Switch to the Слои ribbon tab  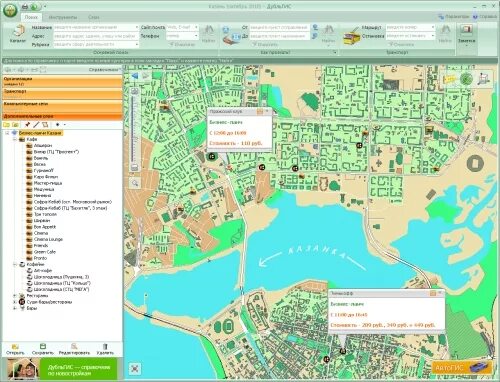(94, 17)
